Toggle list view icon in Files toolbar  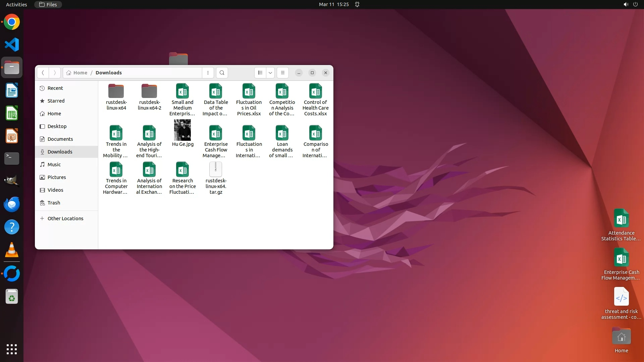(x=260, y=73)
